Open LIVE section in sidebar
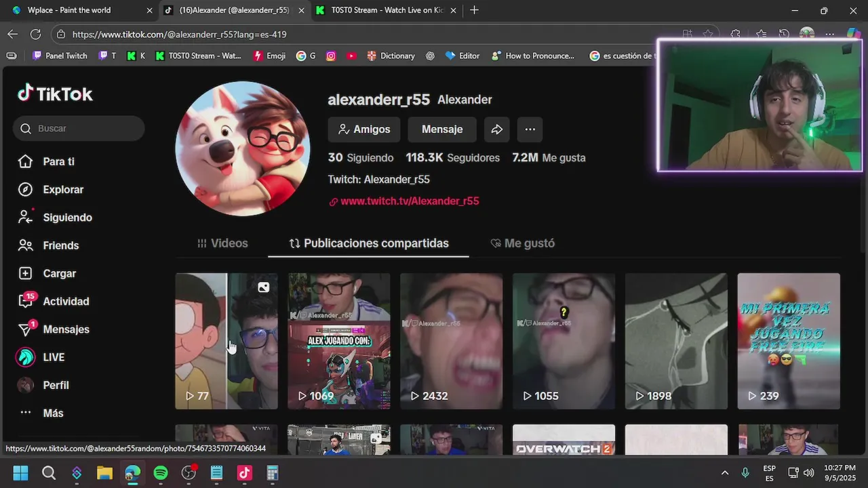The height and width of the screenshot is (488, 868). [41, 357]
